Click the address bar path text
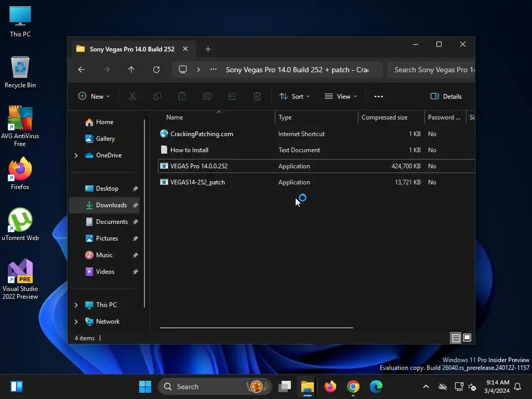Image resolution: width=532 pixels, height=399 pixels. point(297,70)
